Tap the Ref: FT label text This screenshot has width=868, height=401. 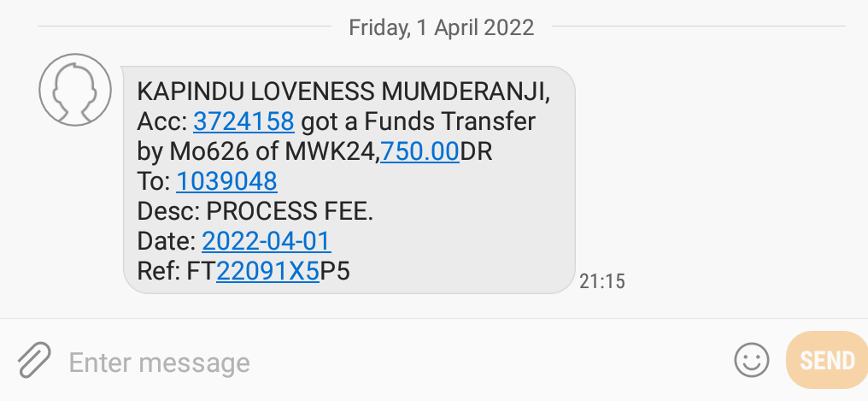(x=176, y=271)
